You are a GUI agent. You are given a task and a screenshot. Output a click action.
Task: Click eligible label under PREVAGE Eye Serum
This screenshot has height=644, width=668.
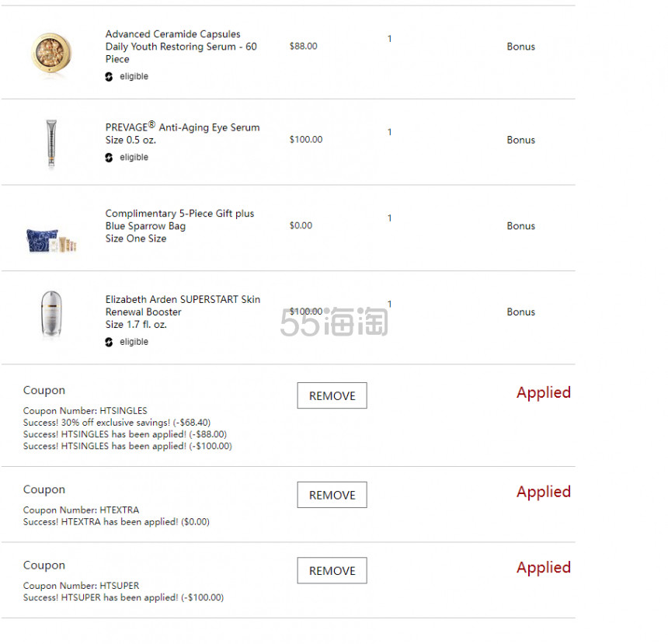[134, 157]
